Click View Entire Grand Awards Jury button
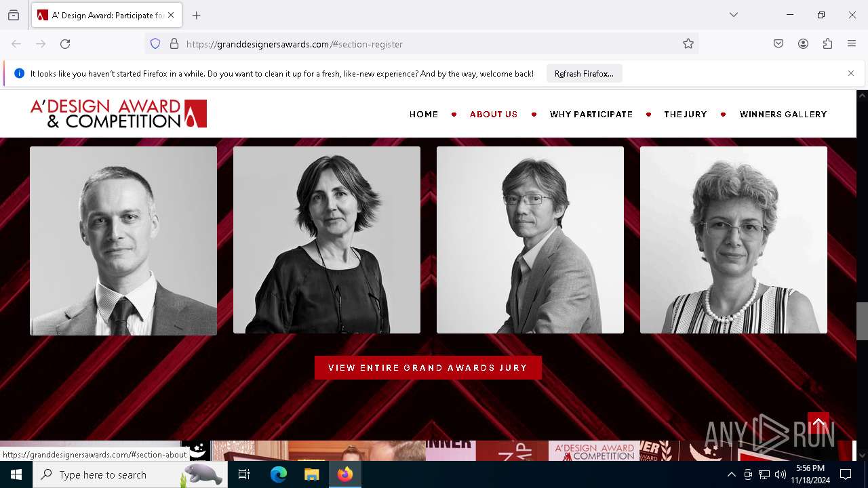The height and width of the screenshot is (488, 868). click(x=428, y=367)
